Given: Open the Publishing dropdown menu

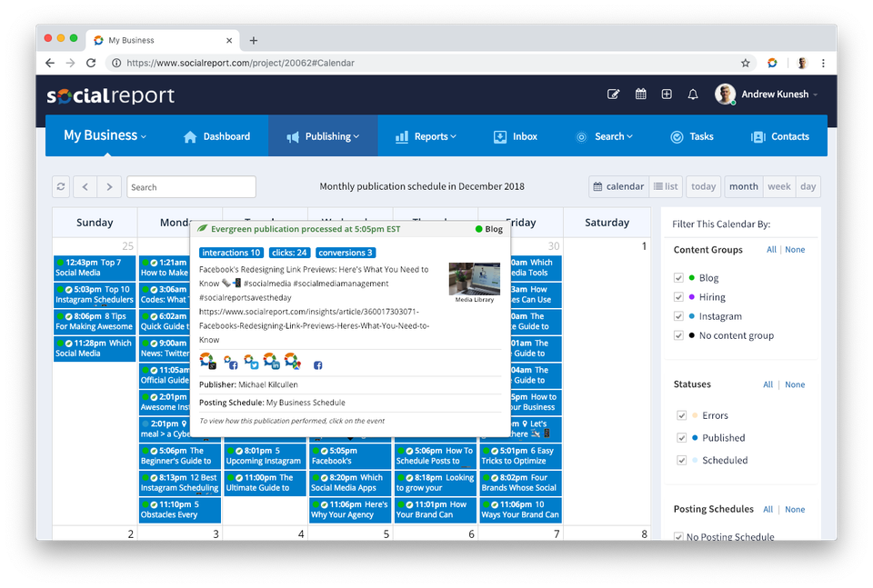Looking at the screenshot, I should (323, 136).
